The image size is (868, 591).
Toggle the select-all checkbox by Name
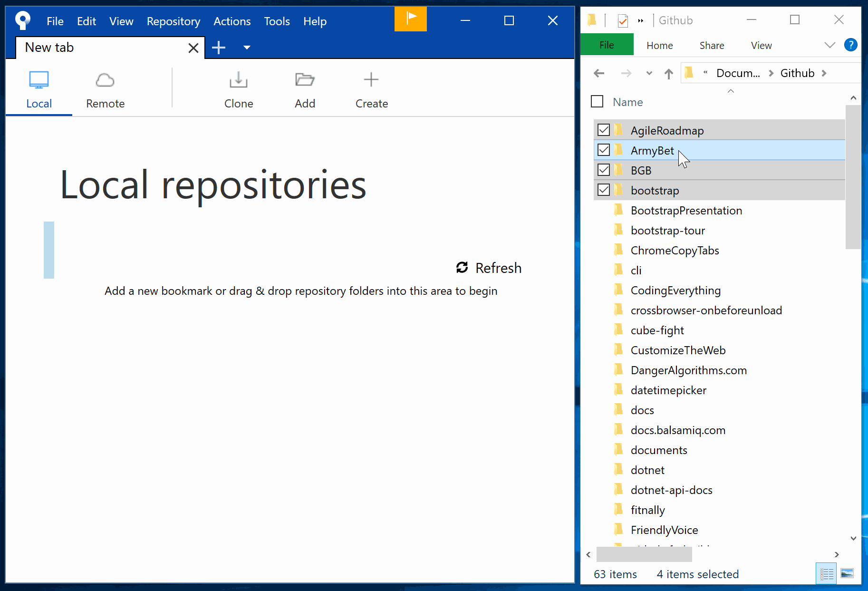(597, 102)
